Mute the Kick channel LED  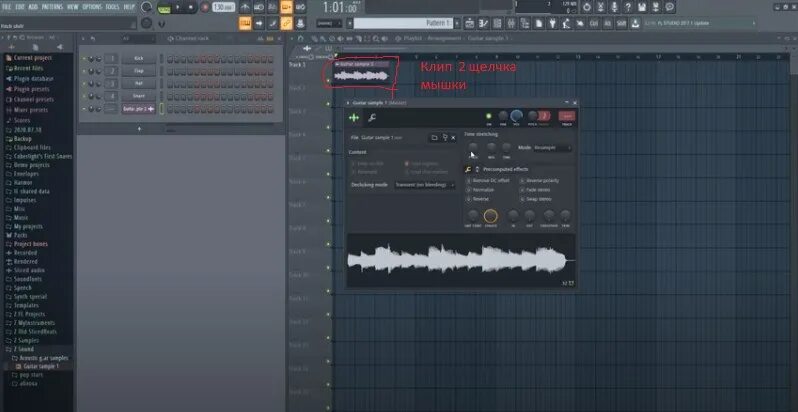pyautogui.click(x=84, y=58)
